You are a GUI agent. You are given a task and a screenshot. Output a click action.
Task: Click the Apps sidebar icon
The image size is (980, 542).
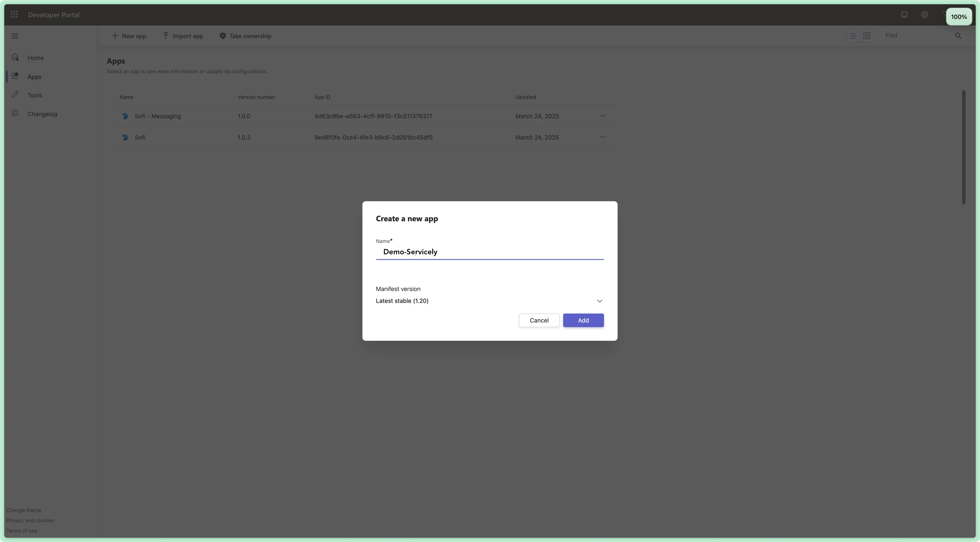[15, 76]
